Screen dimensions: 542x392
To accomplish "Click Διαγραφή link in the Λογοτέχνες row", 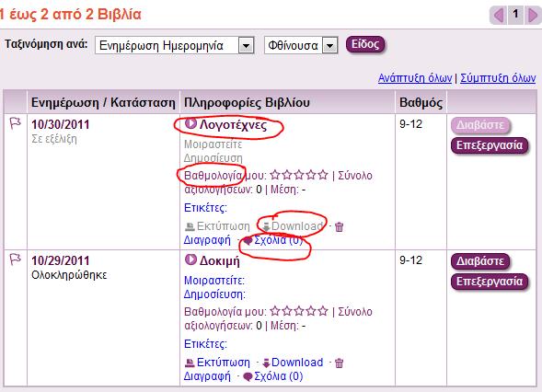I will [207, 240].
